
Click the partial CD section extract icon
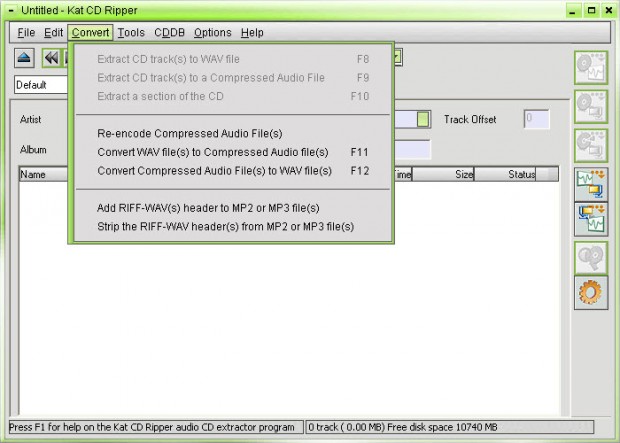[591, 145]
